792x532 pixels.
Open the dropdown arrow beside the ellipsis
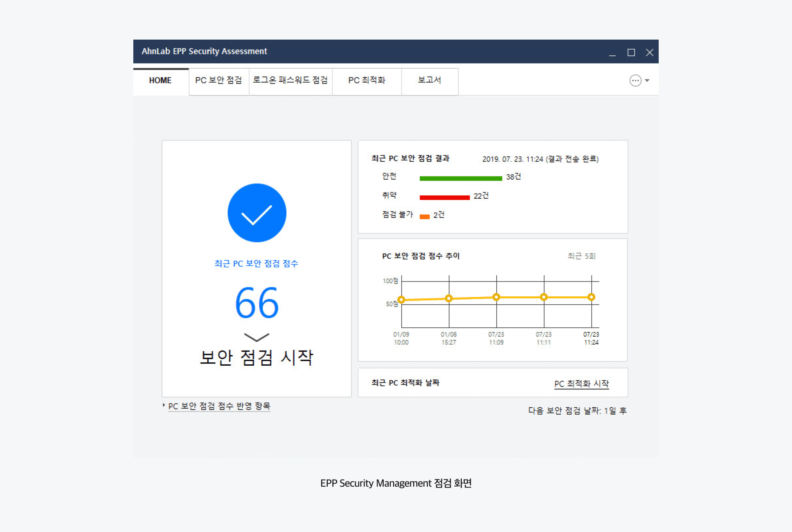[x=647, y=81]
